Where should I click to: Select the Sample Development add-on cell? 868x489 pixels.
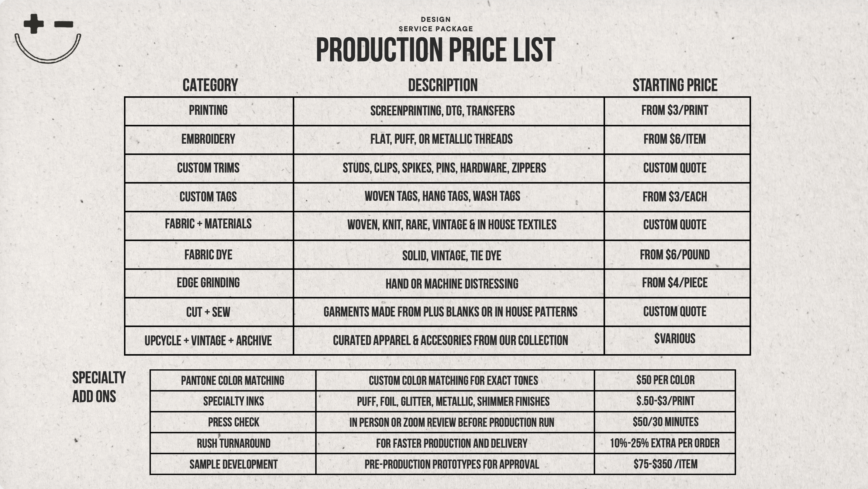coord(233,464)
